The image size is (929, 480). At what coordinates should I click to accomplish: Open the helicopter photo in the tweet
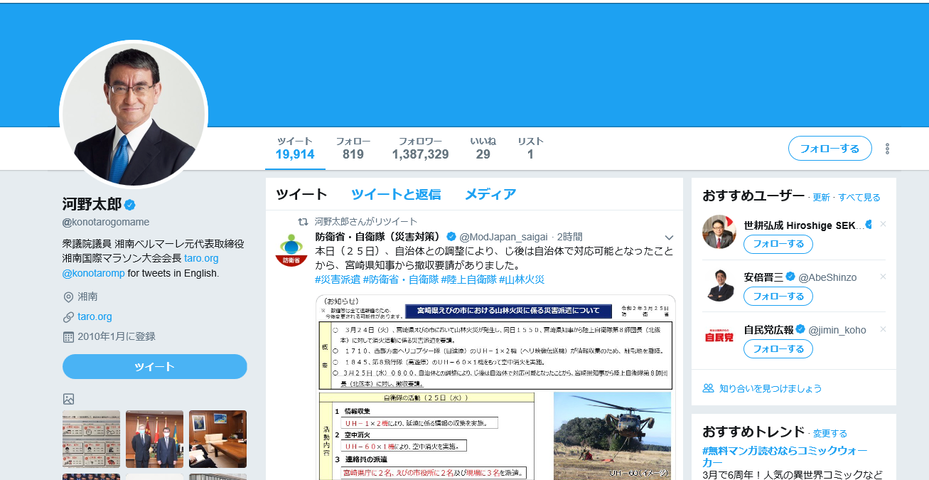(x=611, y=435)
